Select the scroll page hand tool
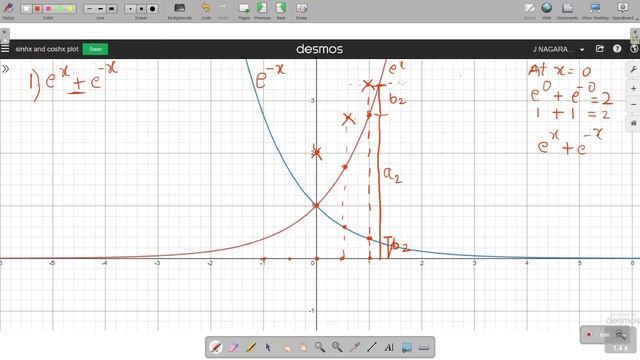This screenshot has height=360, width=640. [x=302, y=347]
